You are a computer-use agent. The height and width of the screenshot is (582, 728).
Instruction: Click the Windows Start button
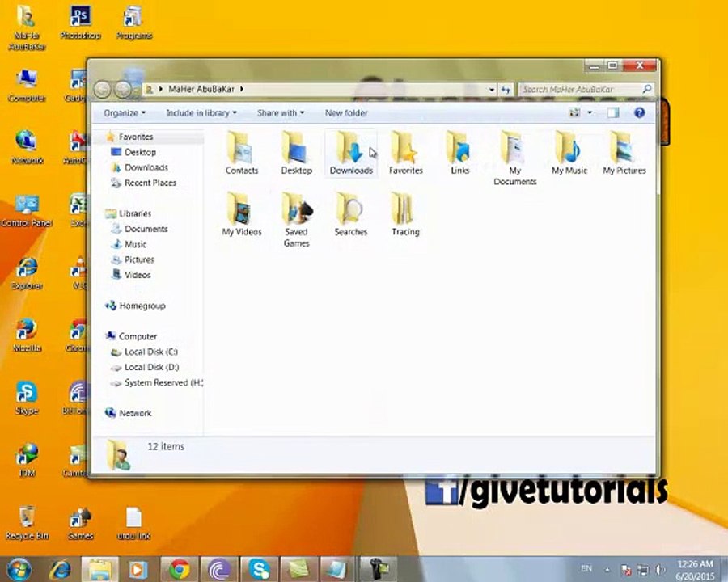pyautogui.click(x=19, y=569)
